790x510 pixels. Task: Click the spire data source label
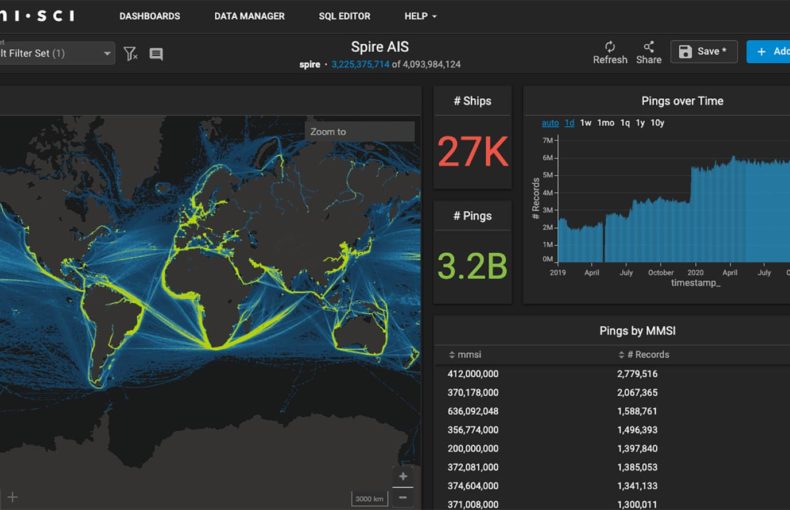pyautogui.click(x=309, y=65)
